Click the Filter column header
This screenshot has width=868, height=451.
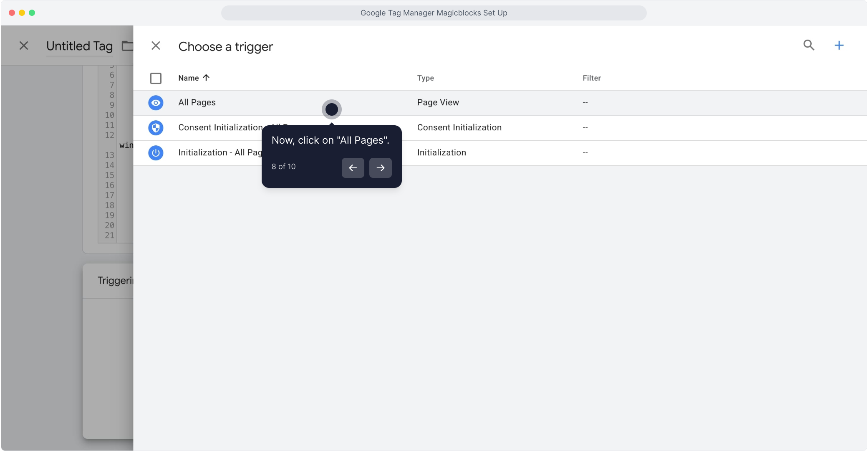coord(591,78)
